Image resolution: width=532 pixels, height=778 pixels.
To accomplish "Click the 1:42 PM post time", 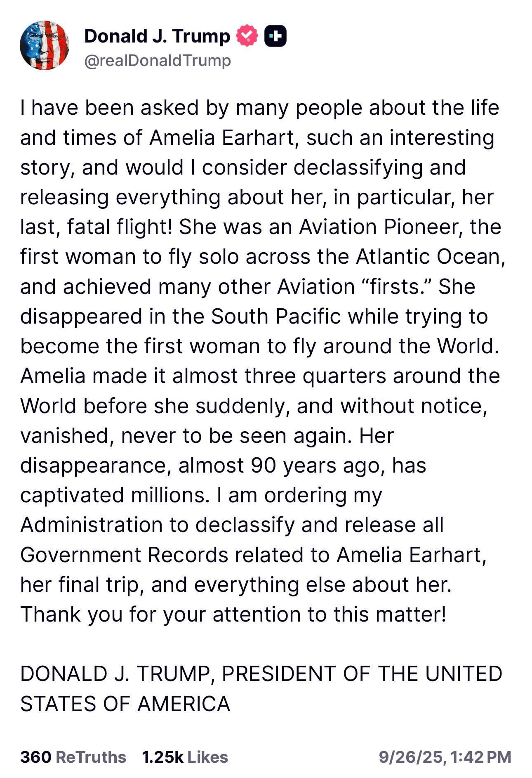I will [481, 757].
